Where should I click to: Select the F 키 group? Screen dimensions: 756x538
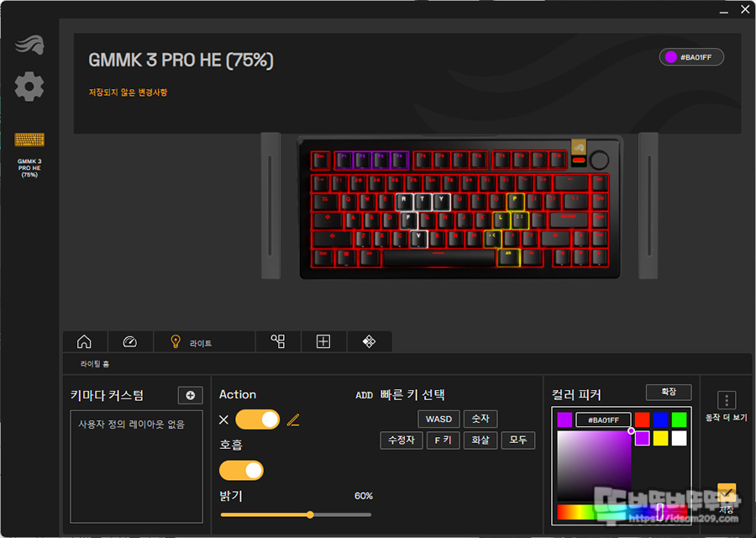[x=443, y=440]
